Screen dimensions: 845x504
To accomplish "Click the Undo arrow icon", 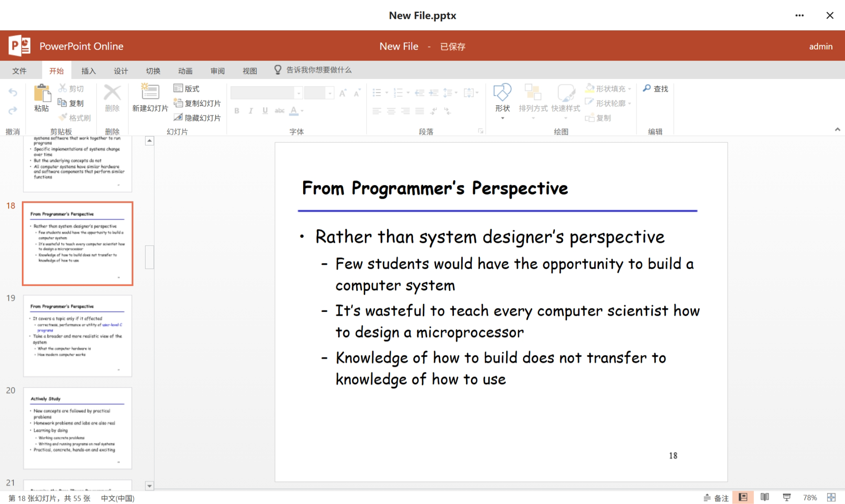I will pos(13,92).
